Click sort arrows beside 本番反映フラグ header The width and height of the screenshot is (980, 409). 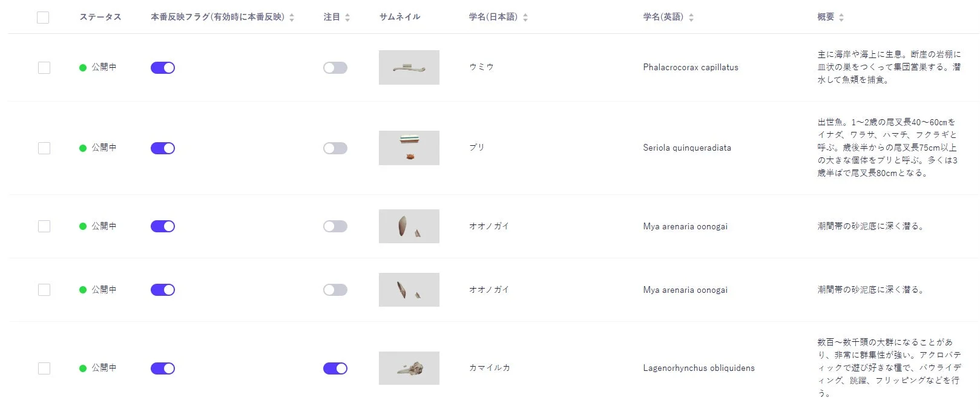(x=292, y=18)
